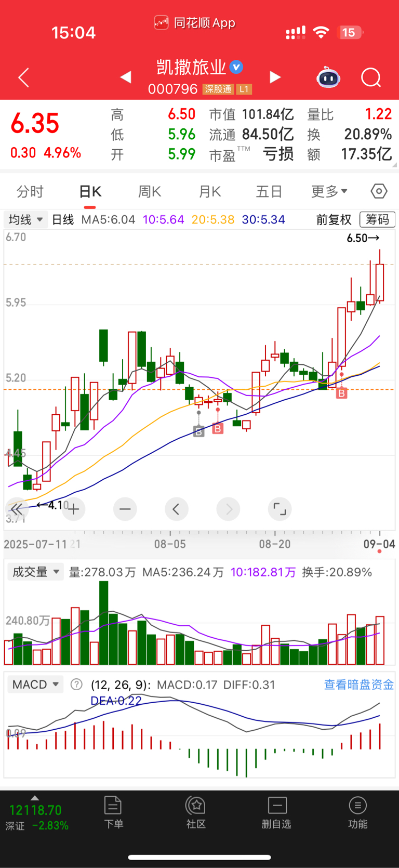Tap blue 30:5.34 moving average label
399x868 pixels.
(263, 219)
